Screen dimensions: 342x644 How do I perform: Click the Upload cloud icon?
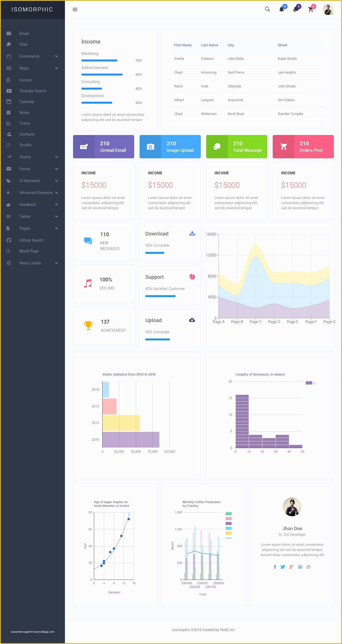pyautogui.click(x=192, y=320)
